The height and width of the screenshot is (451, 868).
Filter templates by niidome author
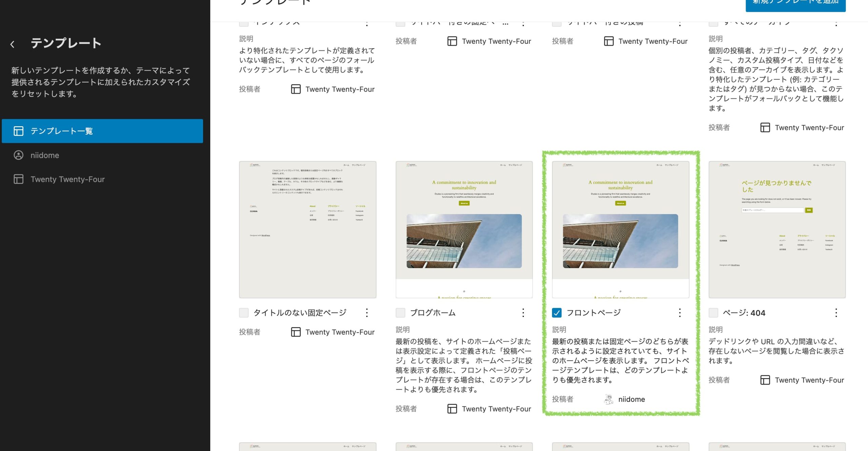(x=45, y=155)
